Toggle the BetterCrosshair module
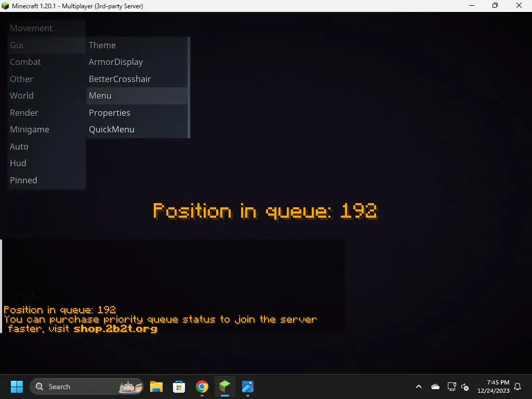532x399 pixels. click(x=137, y=79)
